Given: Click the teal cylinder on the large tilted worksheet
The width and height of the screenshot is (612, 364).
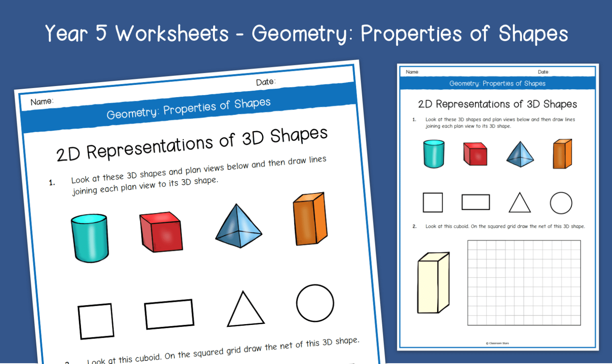Looking at the screenshot, I should click(90, 238).
